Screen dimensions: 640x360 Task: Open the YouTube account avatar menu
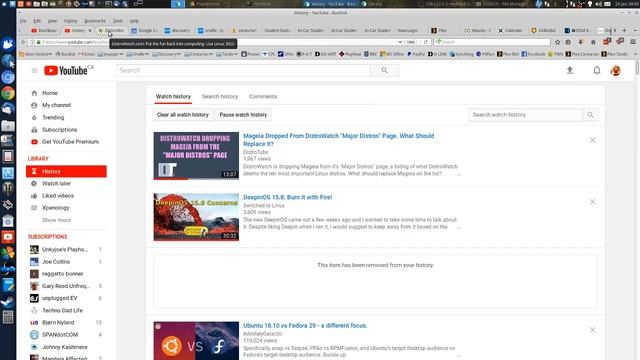[x=616, y=71]
